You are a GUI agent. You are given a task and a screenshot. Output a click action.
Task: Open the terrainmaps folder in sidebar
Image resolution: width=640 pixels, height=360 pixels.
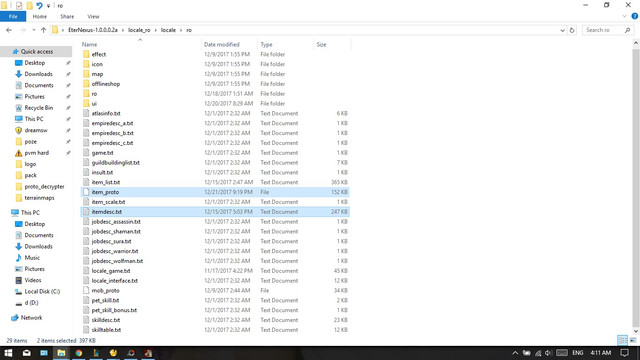tap(40, 198)
